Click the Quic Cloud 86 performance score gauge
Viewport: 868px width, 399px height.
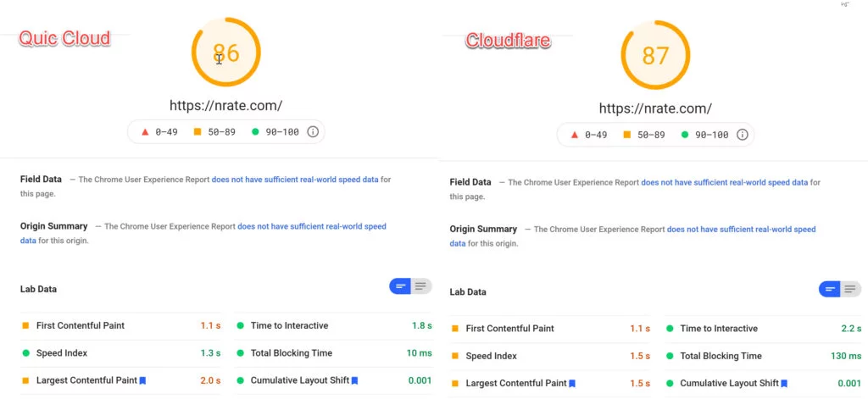click(225, 52)
